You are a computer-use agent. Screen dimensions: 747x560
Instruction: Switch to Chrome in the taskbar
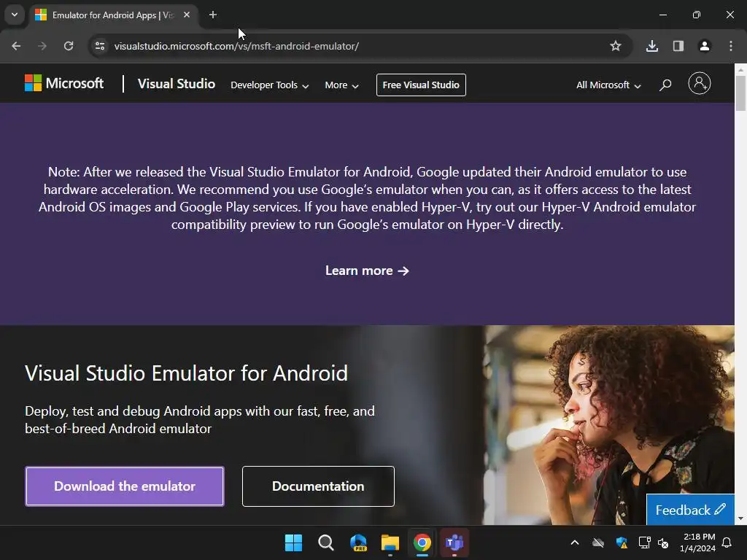point(422,542)
